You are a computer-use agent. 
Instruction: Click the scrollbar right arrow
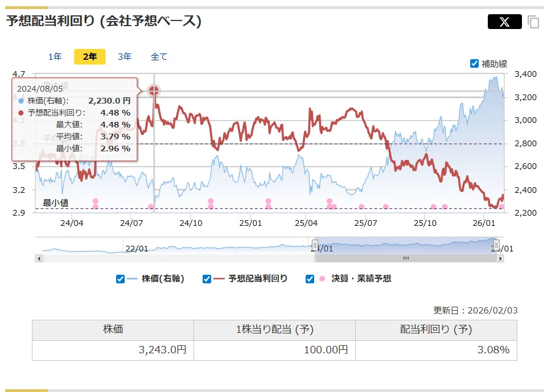(x=500, y=259)
